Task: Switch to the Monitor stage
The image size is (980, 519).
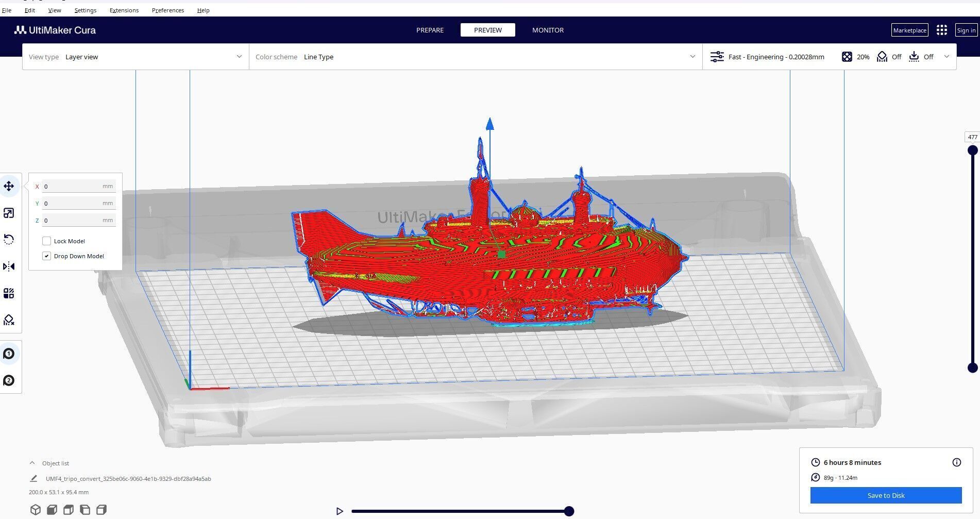Action: tap(548, 30)
